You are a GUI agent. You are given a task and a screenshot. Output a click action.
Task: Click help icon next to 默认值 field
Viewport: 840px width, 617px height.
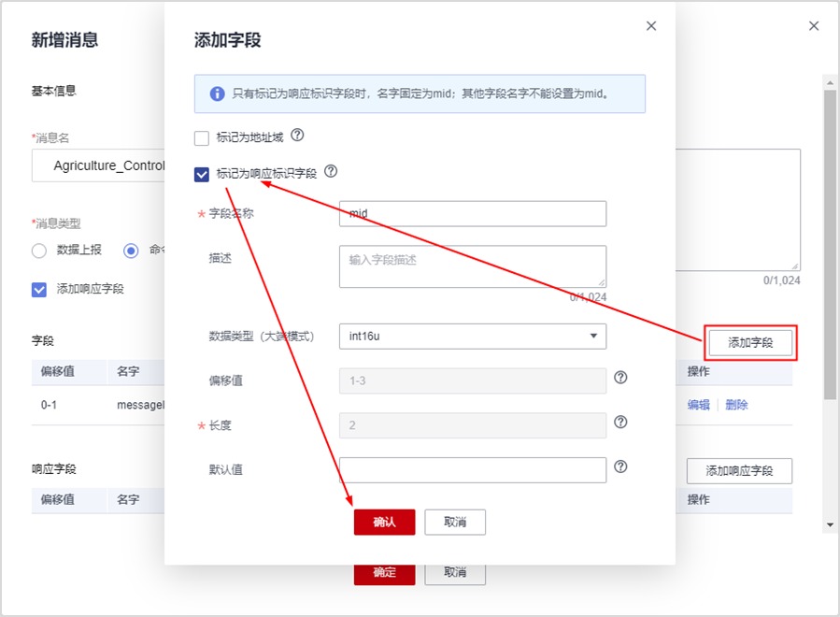620,466
